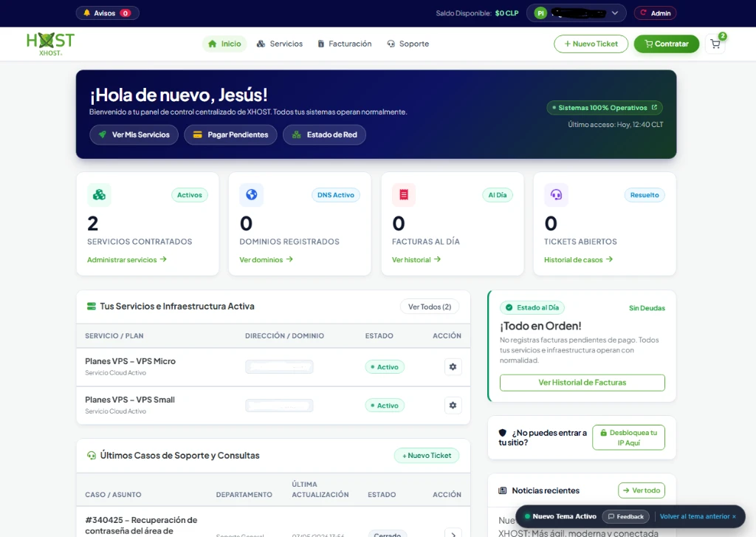The height and width of the screenshot is (537, 756).
Task: Click Pagar Pendientes button
Action: (x=230, y=134)
